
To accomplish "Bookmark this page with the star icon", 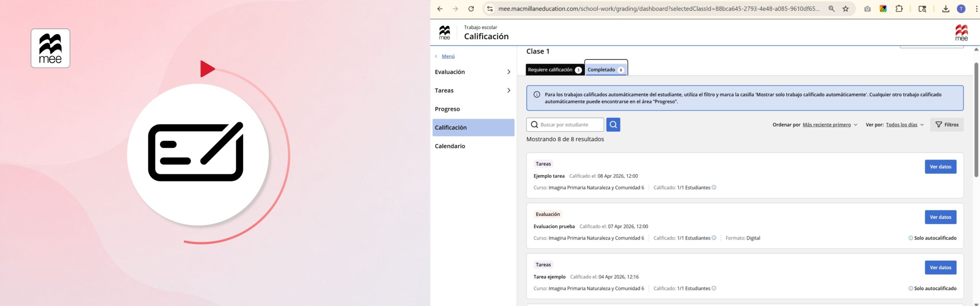I will click(x=846, y=9).
